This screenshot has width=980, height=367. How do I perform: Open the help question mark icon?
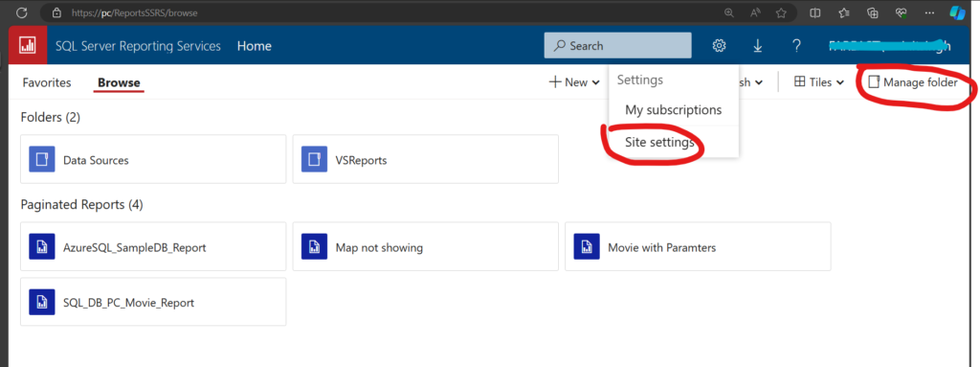[x=796, y=46]
